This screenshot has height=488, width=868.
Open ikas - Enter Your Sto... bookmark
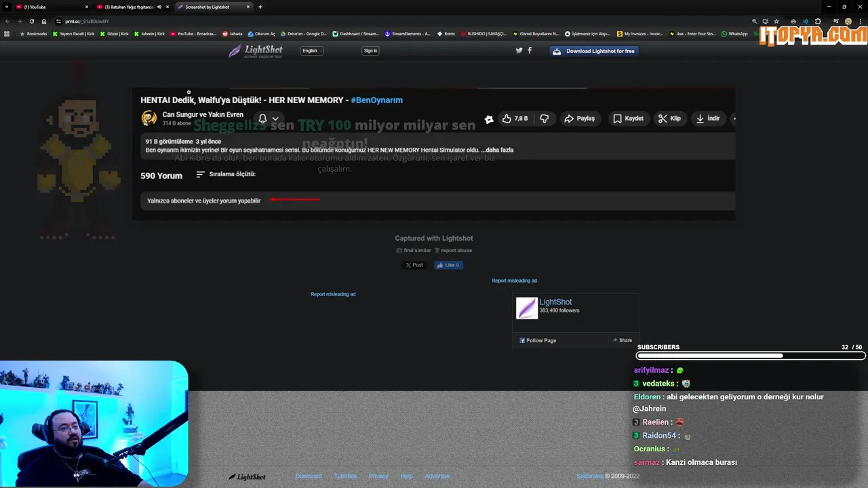coord(692,33)
